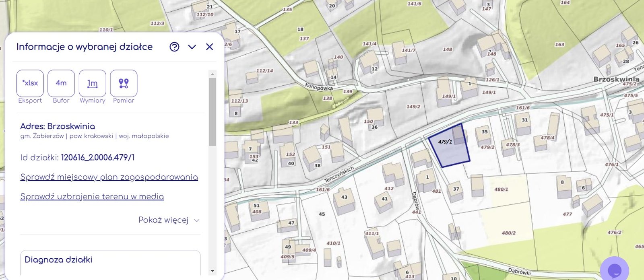Screen dimensions: 644x280
Task: Show parcel dimensions with Wymiary tool
Action: [x=93, y=83]
